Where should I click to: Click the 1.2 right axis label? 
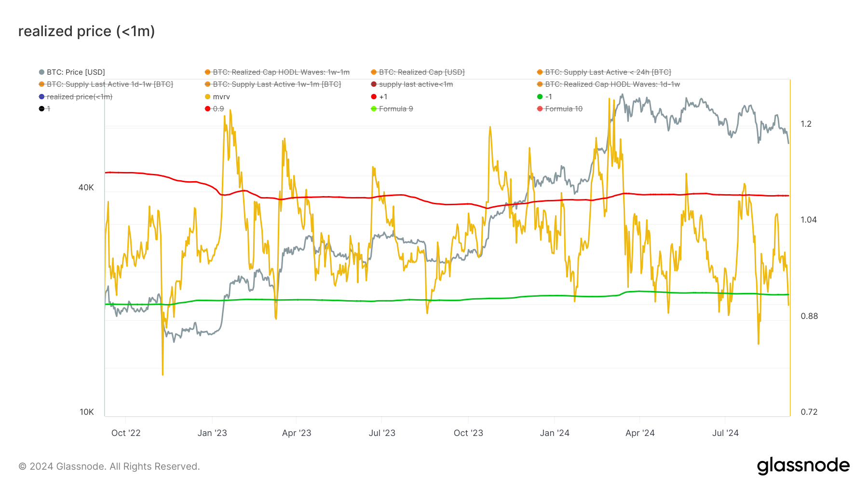(806, 124)
